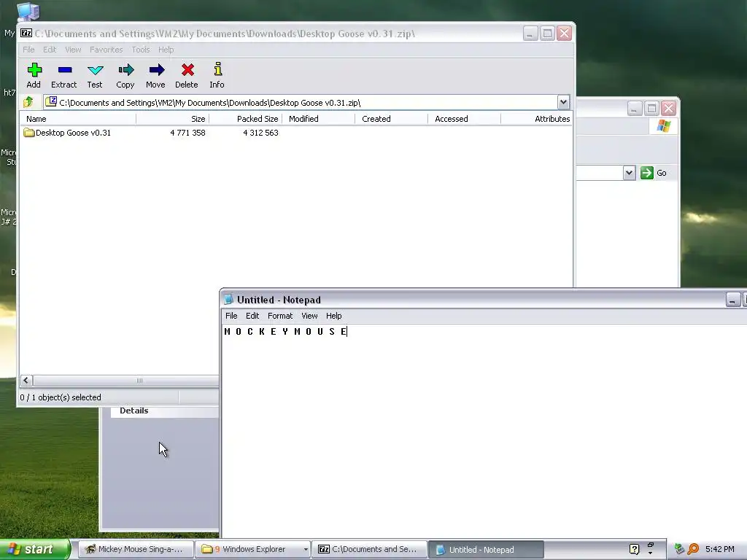The width and height of the screenshot is (747, 560).
Task: Click the packed size value 4 312 563
Action: [260, 133]
